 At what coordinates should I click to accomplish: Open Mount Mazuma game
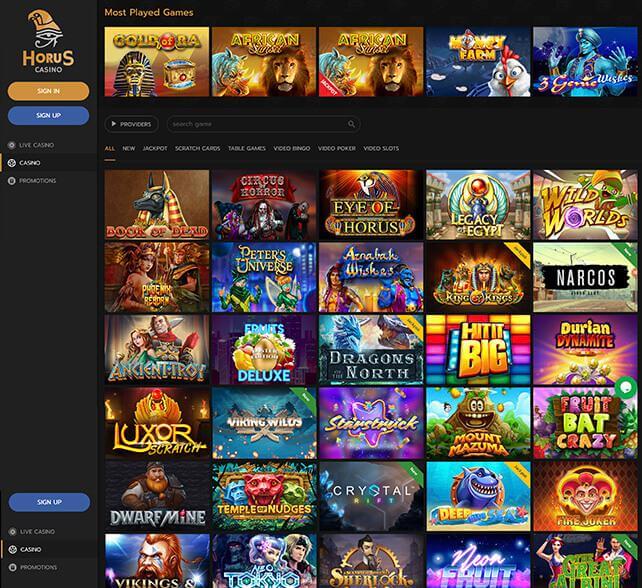pos(478,423)
